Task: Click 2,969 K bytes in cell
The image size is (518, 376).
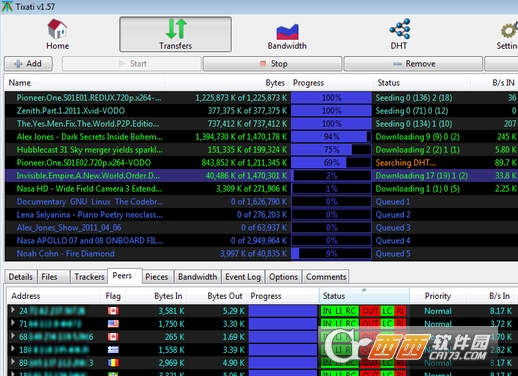Action: point(171,363)
